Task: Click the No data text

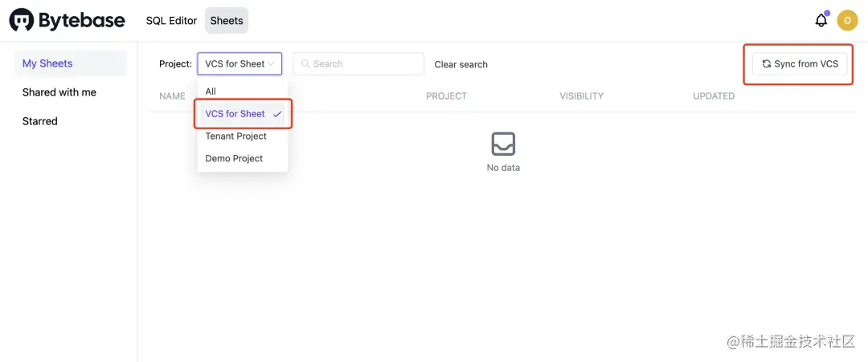Action: pyautogui.click(x=503, y=168)
